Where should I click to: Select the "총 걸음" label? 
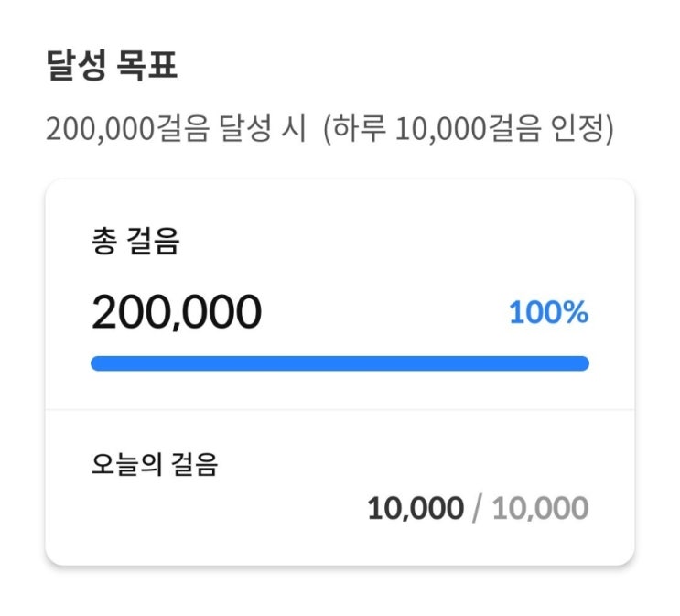[135, 243]
